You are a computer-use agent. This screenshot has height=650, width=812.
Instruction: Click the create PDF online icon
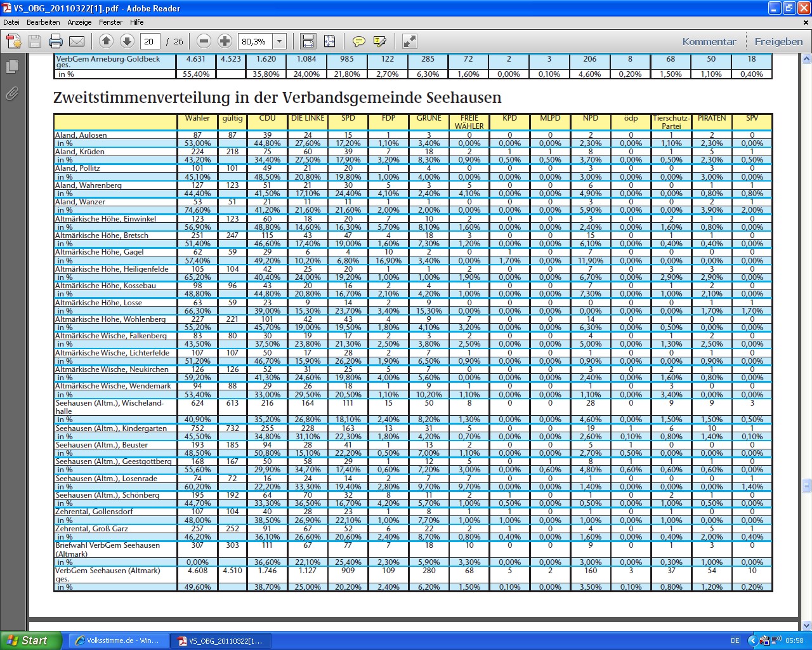pyautogui.click(x=13, y=42)
